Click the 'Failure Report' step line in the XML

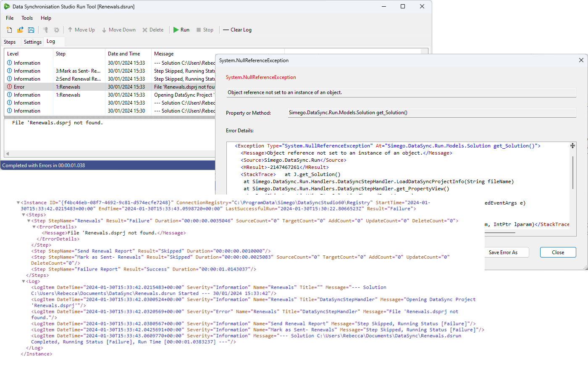coord(144,269)
